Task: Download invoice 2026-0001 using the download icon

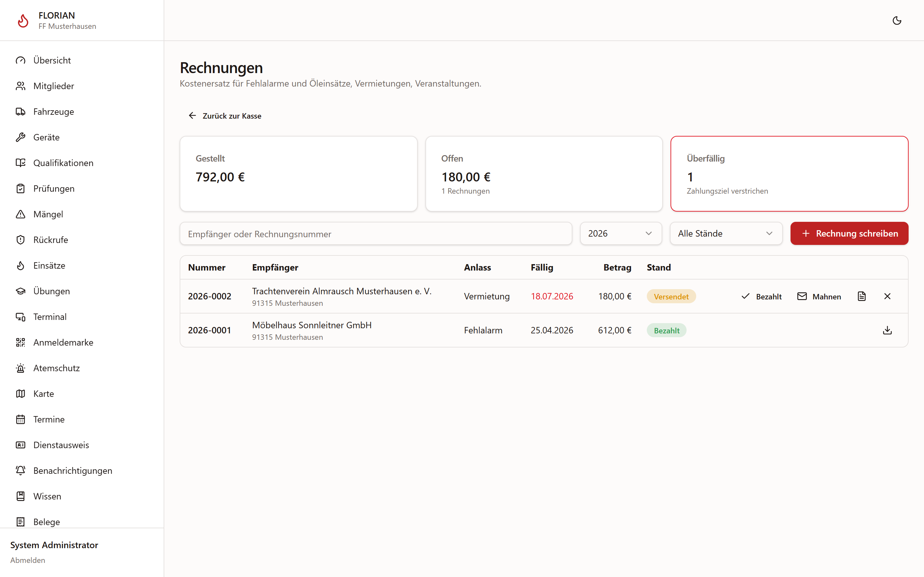Action: [887, 330]
